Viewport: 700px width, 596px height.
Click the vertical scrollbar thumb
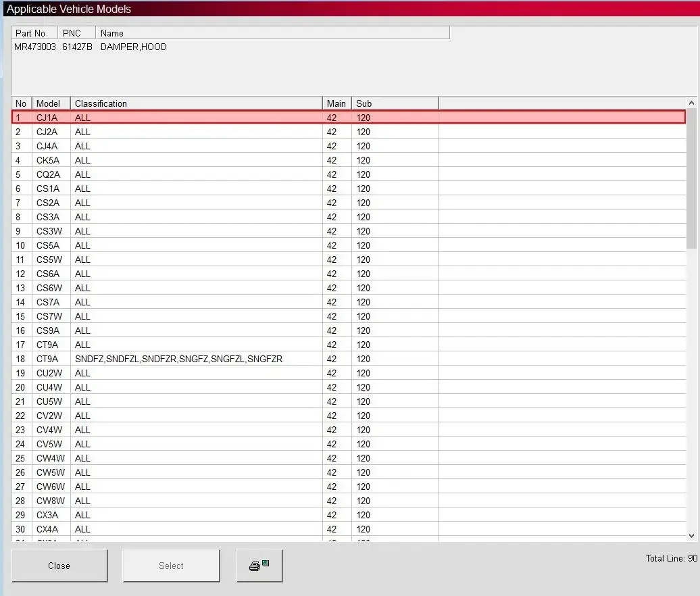click(691, 179)
